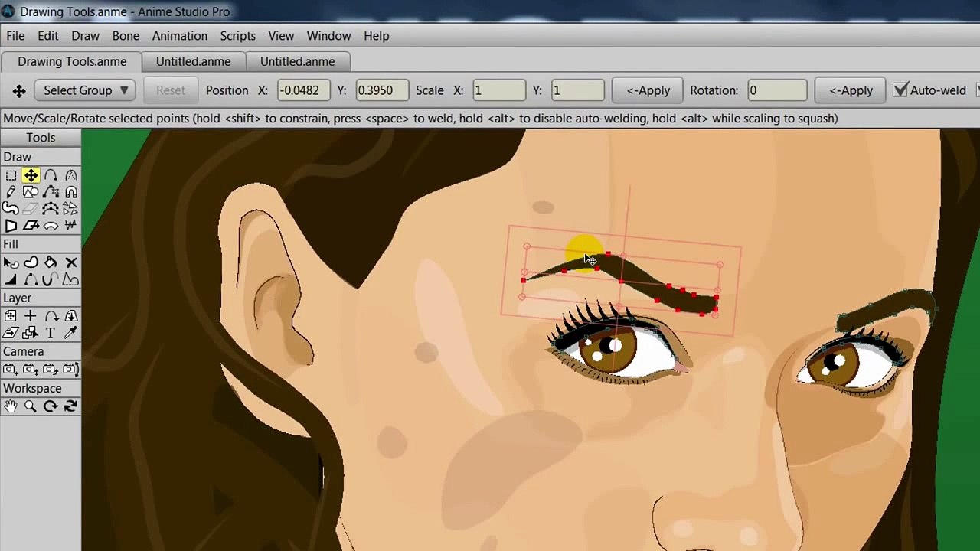Switch to the second Untitled.anme tab
This screenshot has height=551, width=980.
tap(297, 61)
